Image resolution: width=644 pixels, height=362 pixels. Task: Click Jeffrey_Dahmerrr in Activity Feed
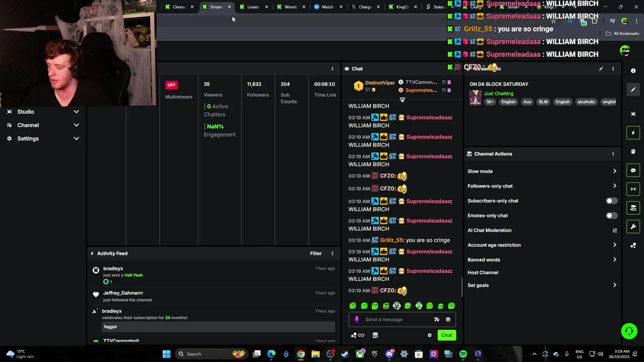(123, 293)
